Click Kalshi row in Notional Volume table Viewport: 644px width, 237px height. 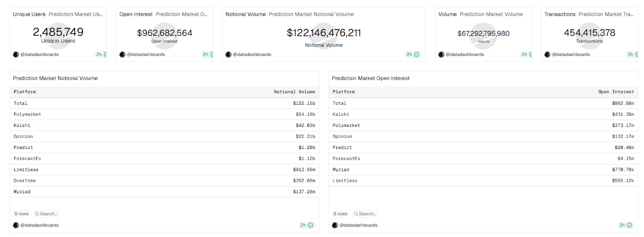point(164,125)
